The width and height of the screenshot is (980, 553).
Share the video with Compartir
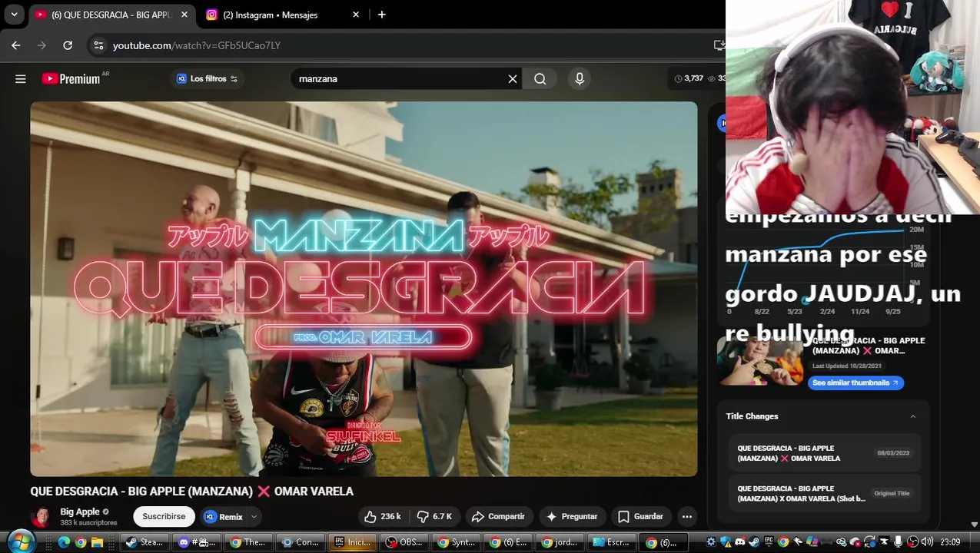[498, 517]
